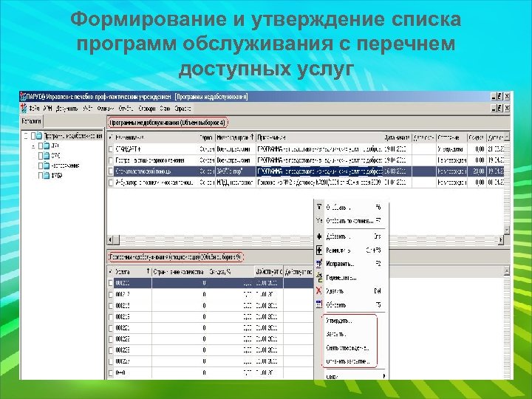Viewport: 532px width, 399px height.
Task: Click the ФМБА folder icon in tree
Action: [47, 175]
